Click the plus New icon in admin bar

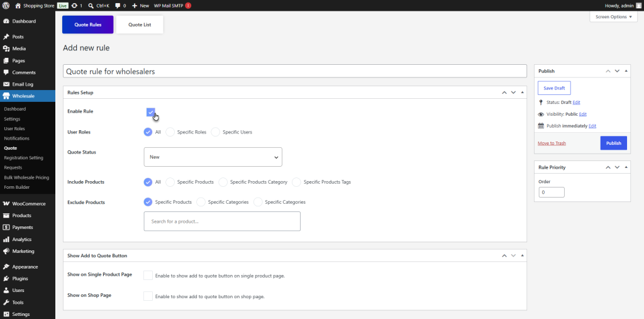135,6
